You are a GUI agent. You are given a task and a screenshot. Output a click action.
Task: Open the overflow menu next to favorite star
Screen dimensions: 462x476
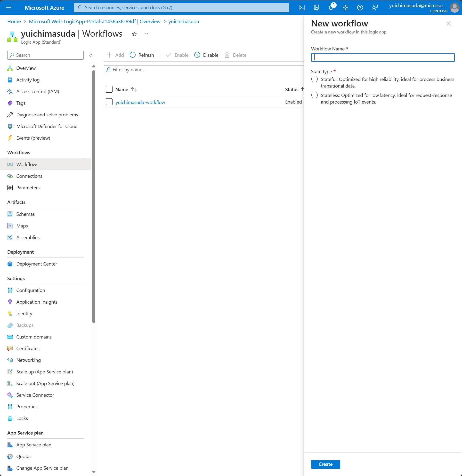click(x=146, y=34)
